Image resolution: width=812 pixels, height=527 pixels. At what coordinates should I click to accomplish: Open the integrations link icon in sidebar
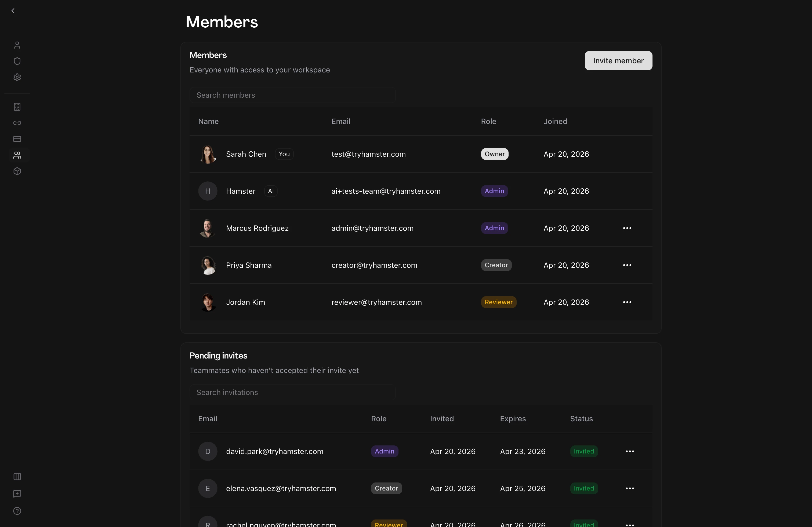click(17, 123)
